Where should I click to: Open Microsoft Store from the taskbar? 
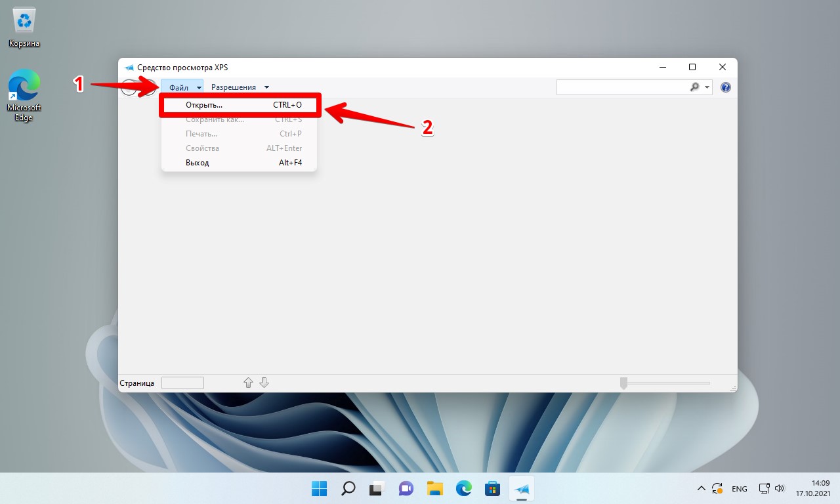click(x=492, y=488)
